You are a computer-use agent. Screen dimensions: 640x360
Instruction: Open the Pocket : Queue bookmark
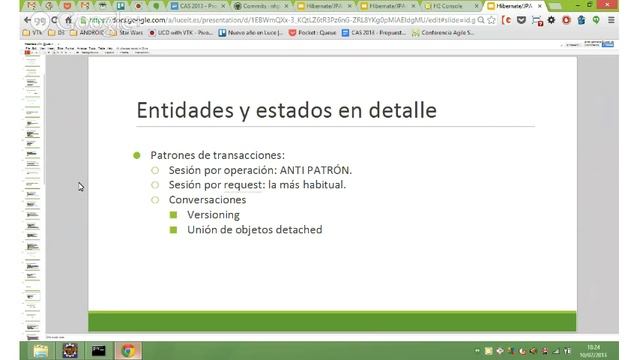coord(312,33)
